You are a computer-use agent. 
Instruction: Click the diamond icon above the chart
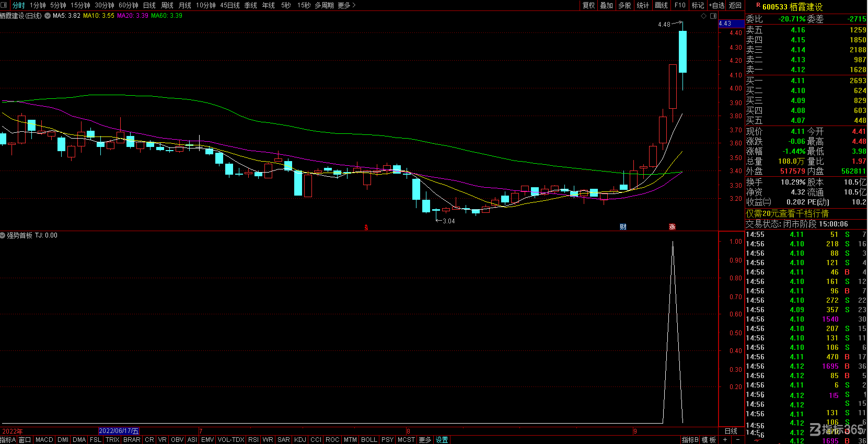tap(703, 16)
